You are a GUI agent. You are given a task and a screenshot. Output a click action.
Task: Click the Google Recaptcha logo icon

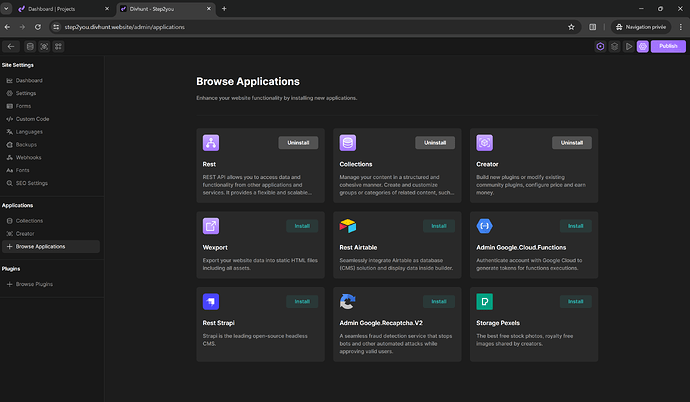[x=348, y=301]
